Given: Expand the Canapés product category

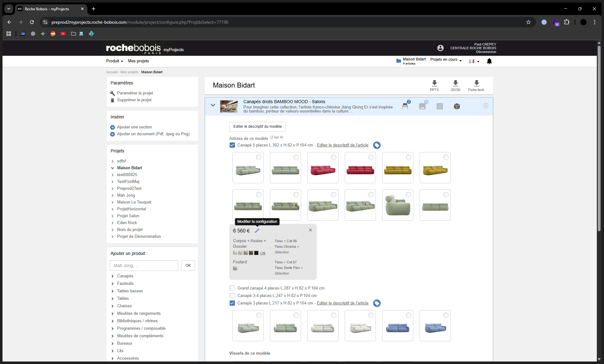Looking at the screenshot, I should pos(125,276).
